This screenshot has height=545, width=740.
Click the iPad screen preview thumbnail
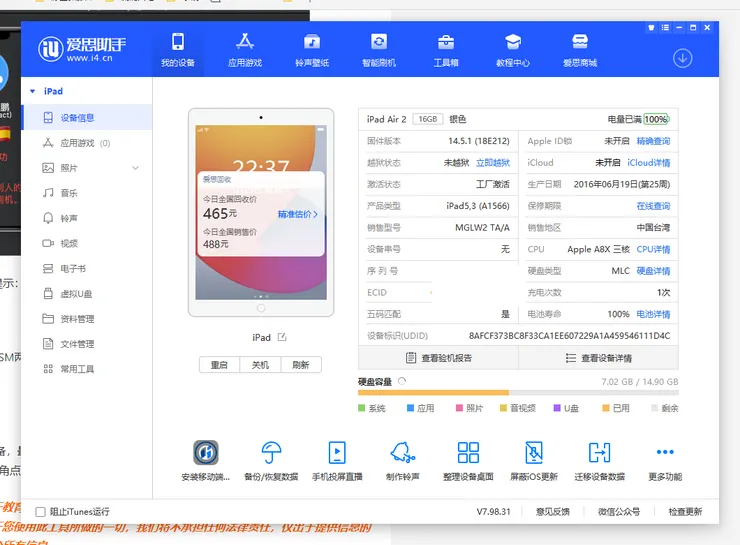(x=261, y=212)
